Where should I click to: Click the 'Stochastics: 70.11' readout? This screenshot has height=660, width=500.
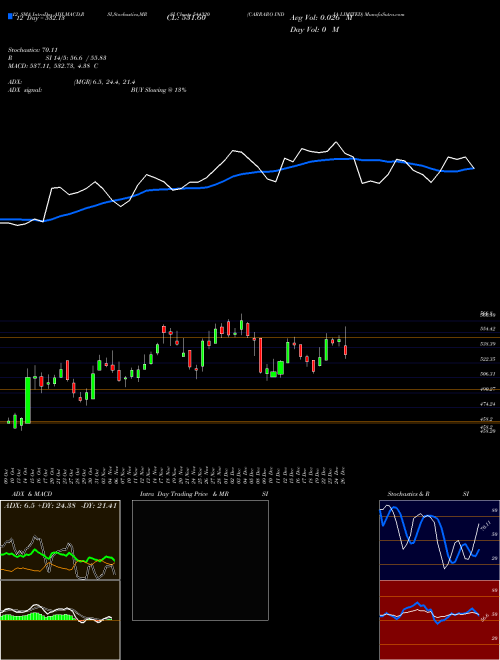32,50
